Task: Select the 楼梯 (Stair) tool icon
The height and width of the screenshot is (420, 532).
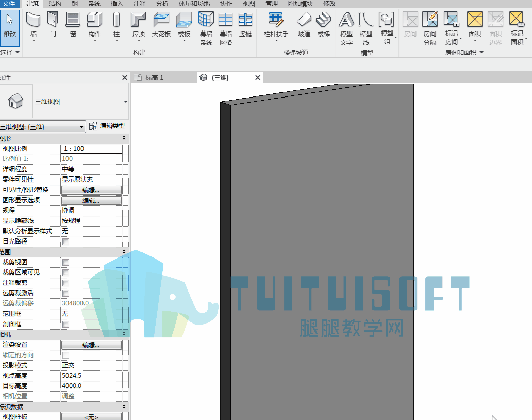Action: [x=324, y=20]
